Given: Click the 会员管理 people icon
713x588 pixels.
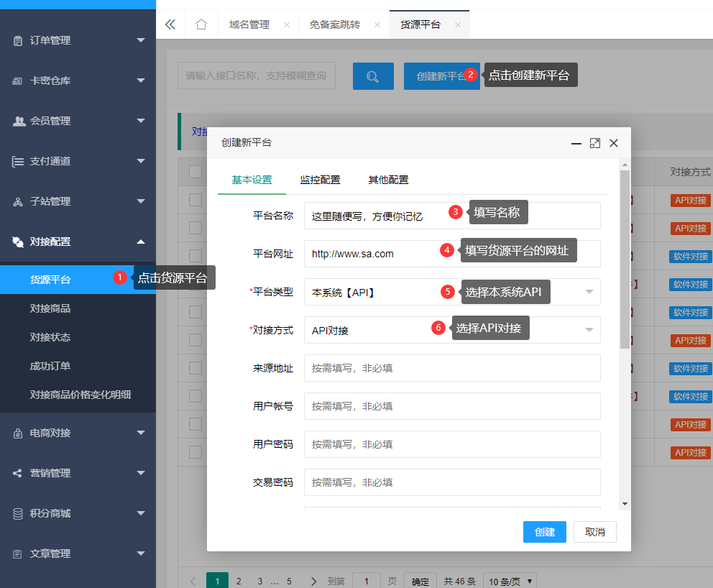Looking at the screenshot, I should (x=19, y=121).
